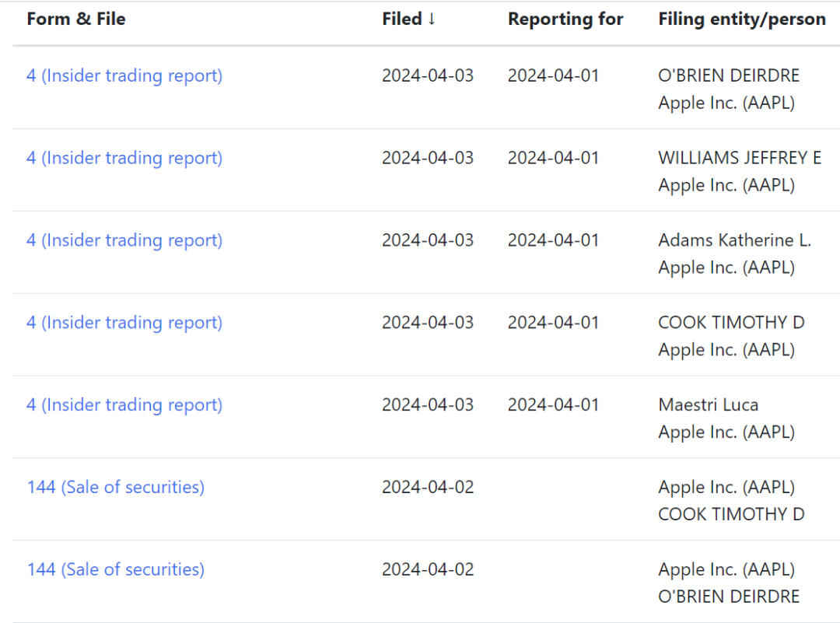Open Maestri Luca's Form 4 insider report
The image size is (840, 623).
pos(124,405)
